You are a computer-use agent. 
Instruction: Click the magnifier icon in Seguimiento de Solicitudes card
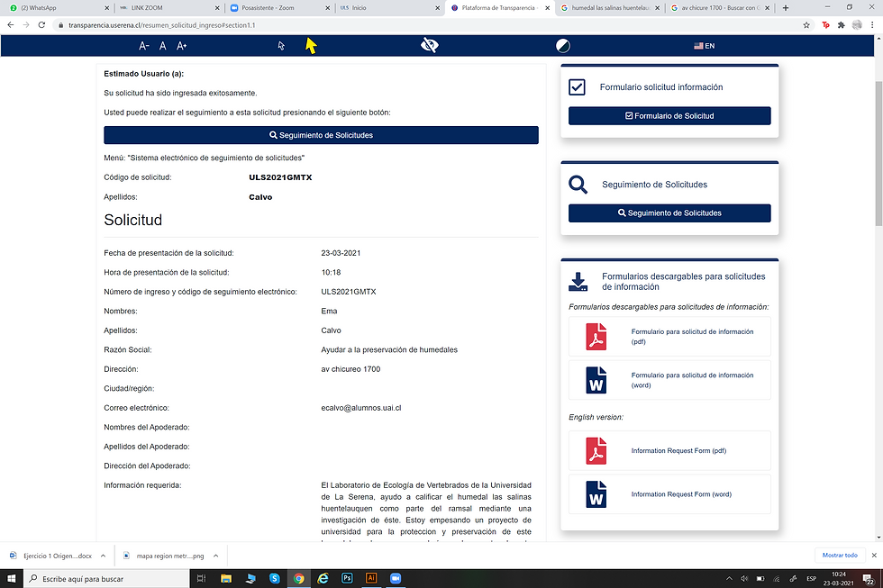tap(578, 185)
